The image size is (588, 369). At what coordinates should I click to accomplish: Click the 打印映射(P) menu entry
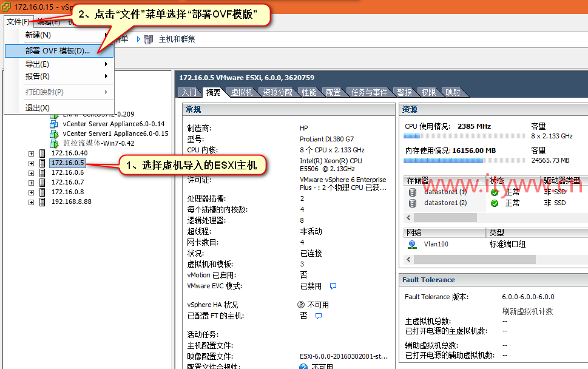coord(59,92)
